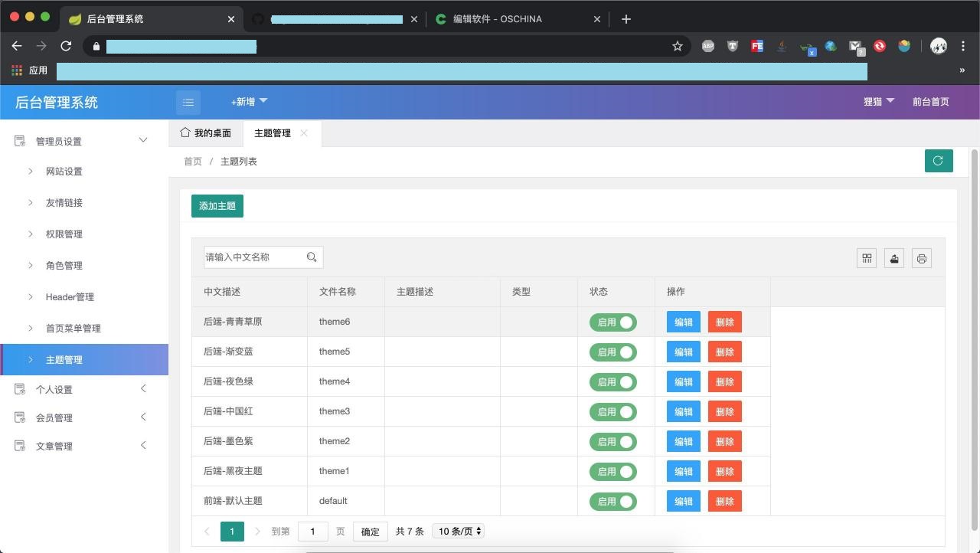
Task: Toggle status switch for default theme
Action: pyautogui.click(x=612, y=502)
